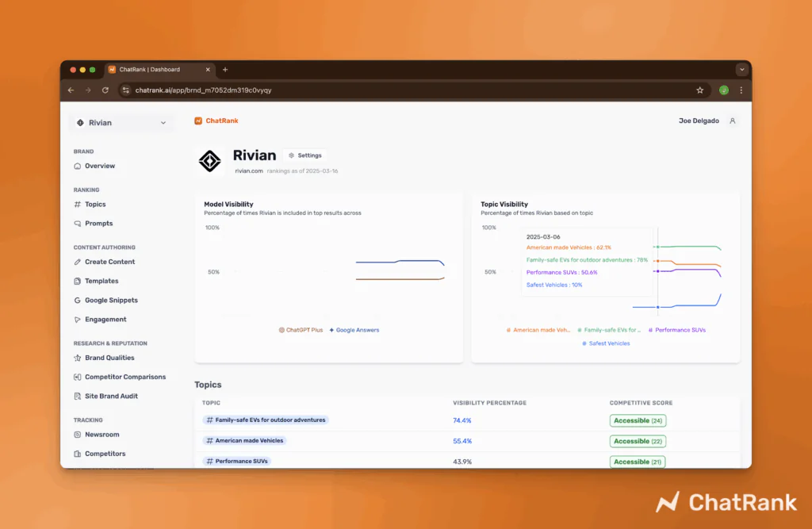Open Topics in the Ranking section
Screen dimensions: 812x529
[x=95, y=205]
